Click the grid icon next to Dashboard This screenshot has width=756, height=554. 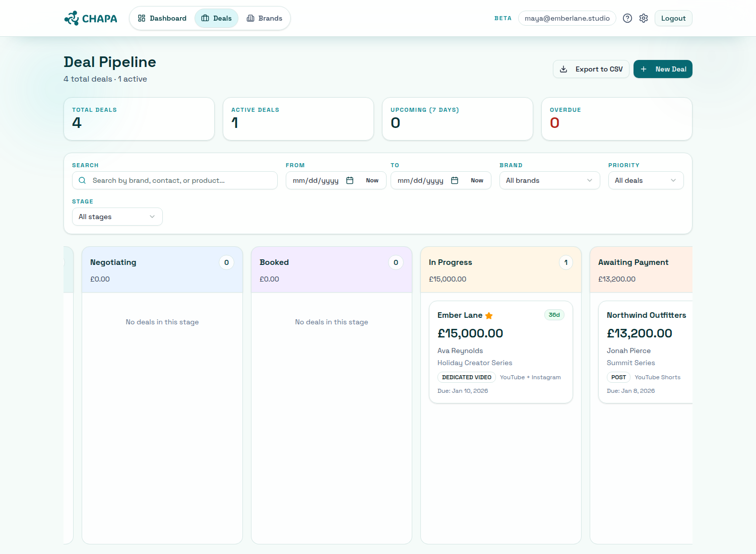pos(142,18)
